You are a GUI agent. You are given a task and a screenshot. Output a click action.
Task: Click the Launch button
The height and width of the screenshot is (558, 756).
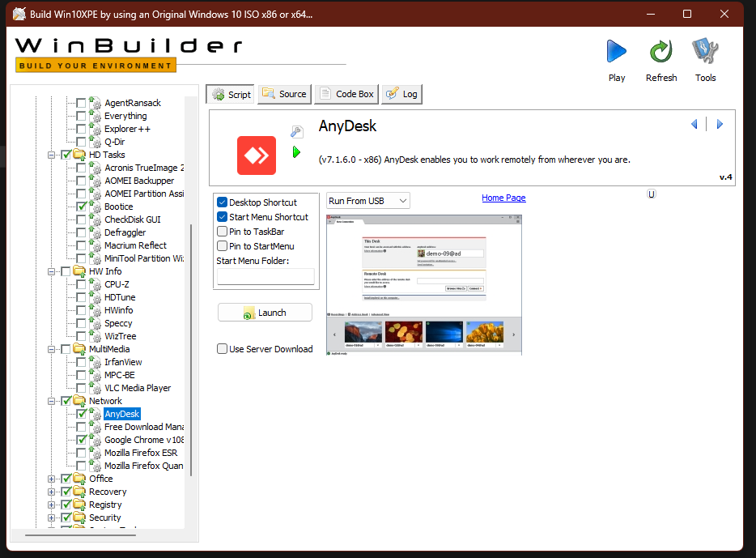click(x=265, y=313)
